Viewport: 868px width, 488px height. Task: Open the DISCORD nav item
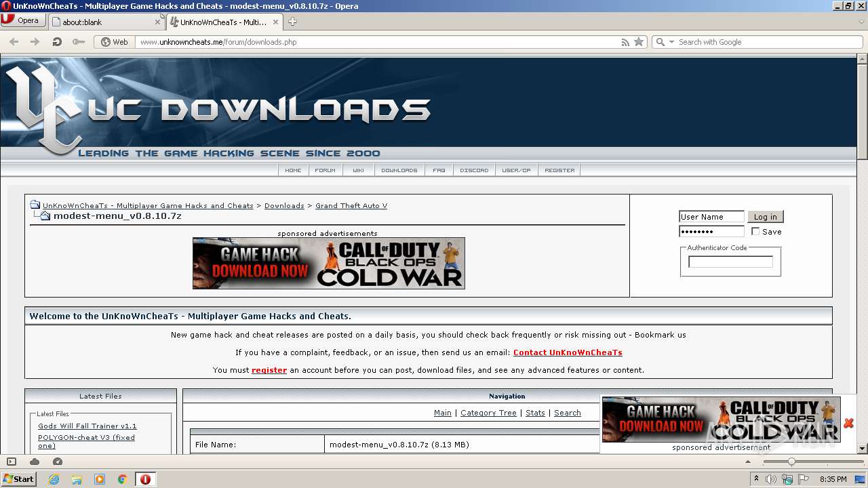(x=474, y=170)
